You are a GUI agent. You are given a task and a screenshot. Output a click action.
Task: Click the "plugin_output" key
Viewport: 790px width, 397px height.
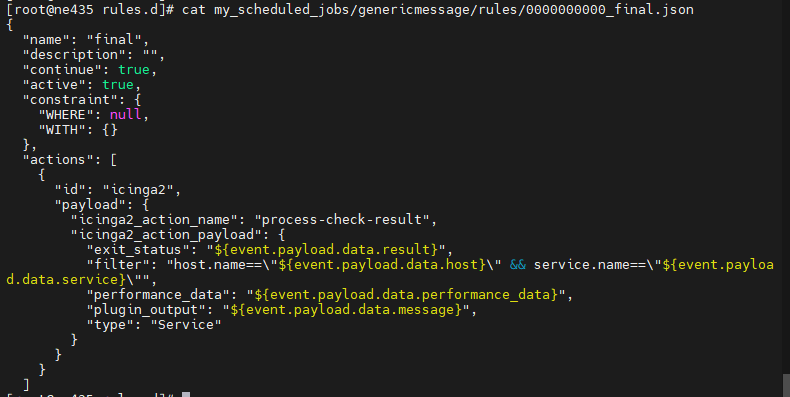pos(146,309)
